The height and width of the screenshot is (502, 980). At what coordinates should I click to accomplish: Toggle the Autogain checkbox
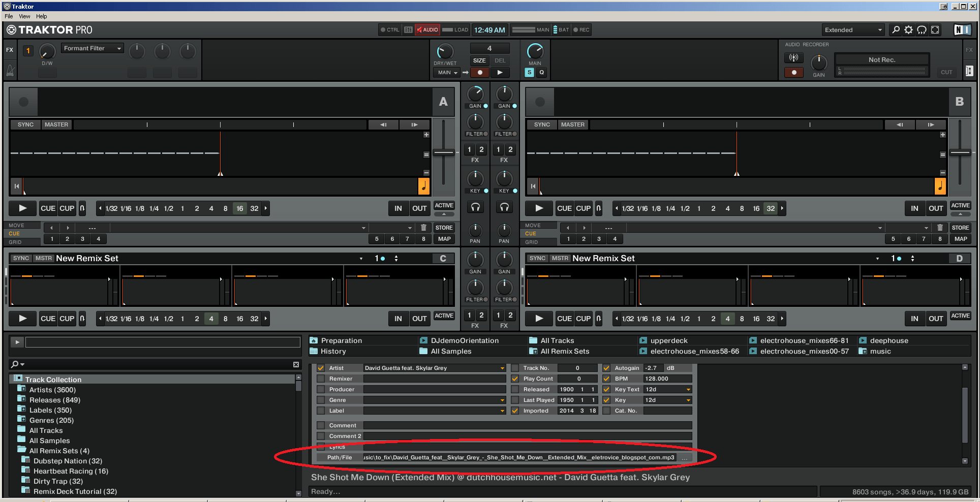[x=606, y=368]
